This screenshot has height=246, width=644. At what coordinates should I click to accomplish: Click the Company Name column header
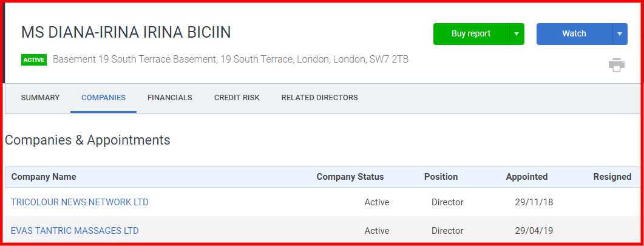pos(44,177)
